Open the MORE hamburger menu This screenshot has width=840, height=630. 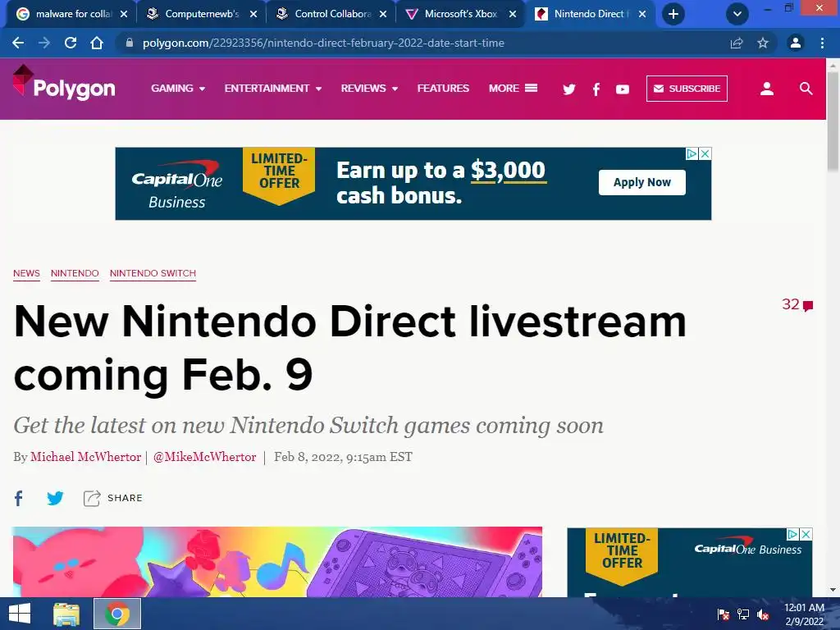coord(513,89)
